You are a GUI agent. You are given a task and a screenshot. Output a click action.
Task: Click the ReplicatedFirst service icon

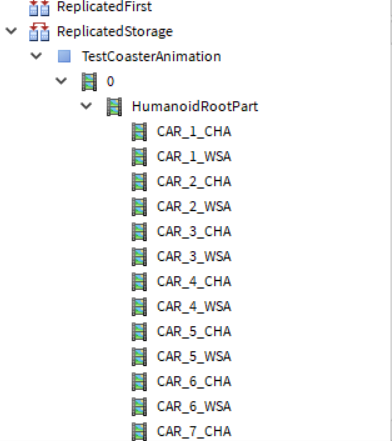[39, 8]
